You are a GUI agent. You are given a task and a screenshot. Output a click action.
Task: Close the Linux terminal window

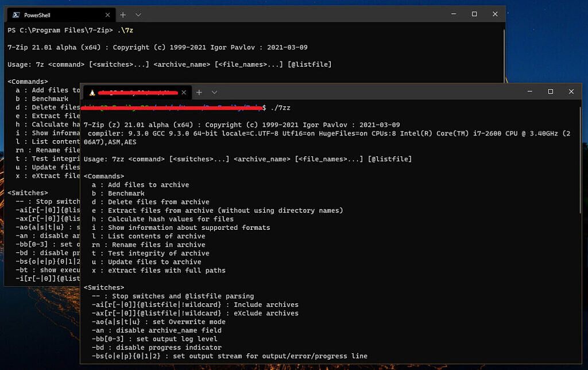coord(571,91)
